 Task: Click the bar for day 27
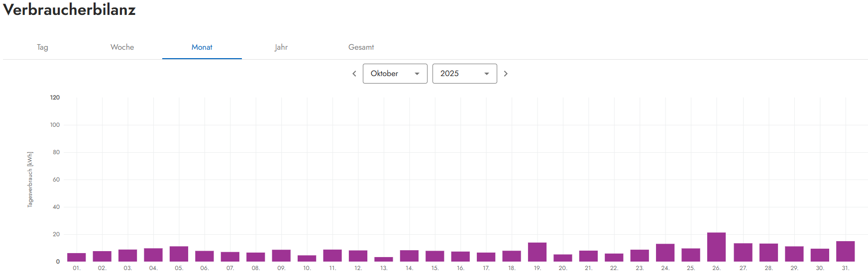(x=743, y=253)
